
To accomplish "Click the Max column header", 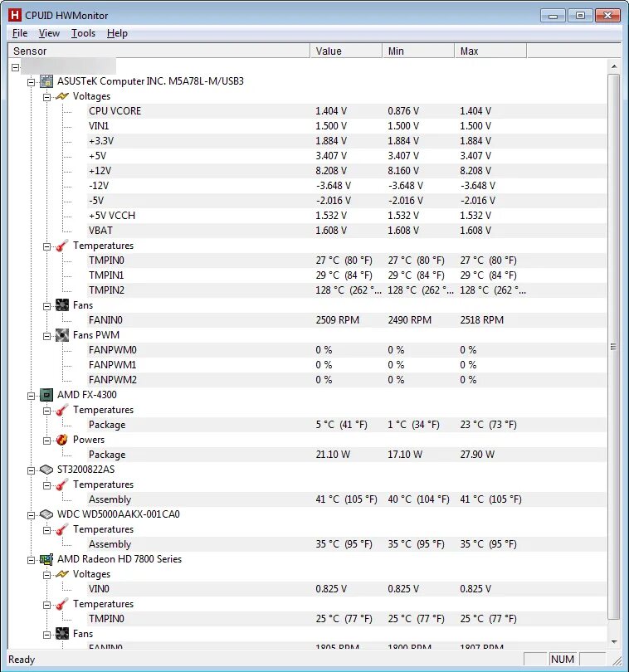I will pyautogui.click(x=490, y=51).
